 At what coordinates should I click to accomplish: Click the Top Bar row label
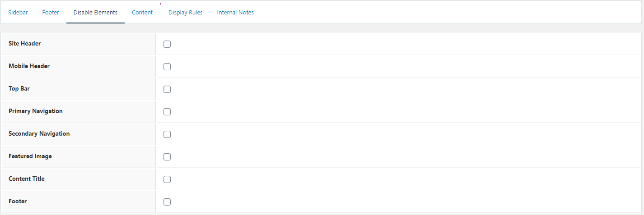(x=19, y=89)
